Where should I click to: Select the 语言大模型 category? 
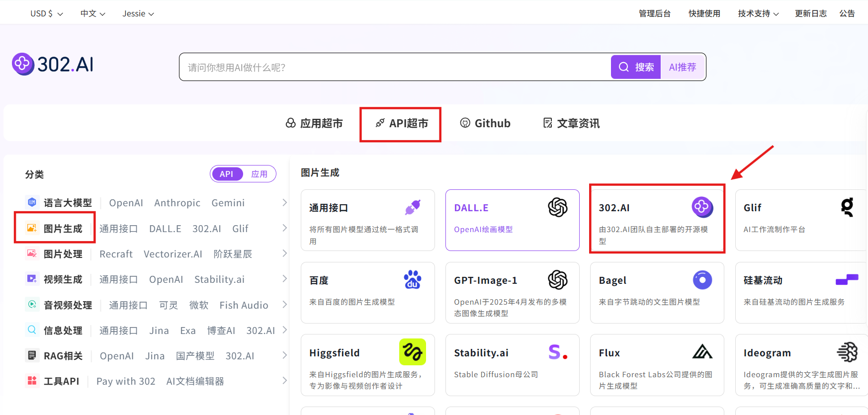point(68,203)
